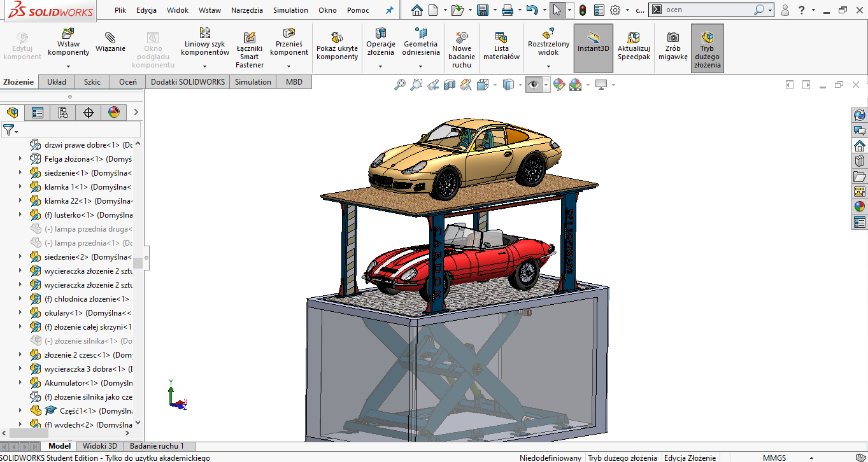Toggle hide/show items eye icon
This screenshot has height=462, width=868.
click(533, 85)
